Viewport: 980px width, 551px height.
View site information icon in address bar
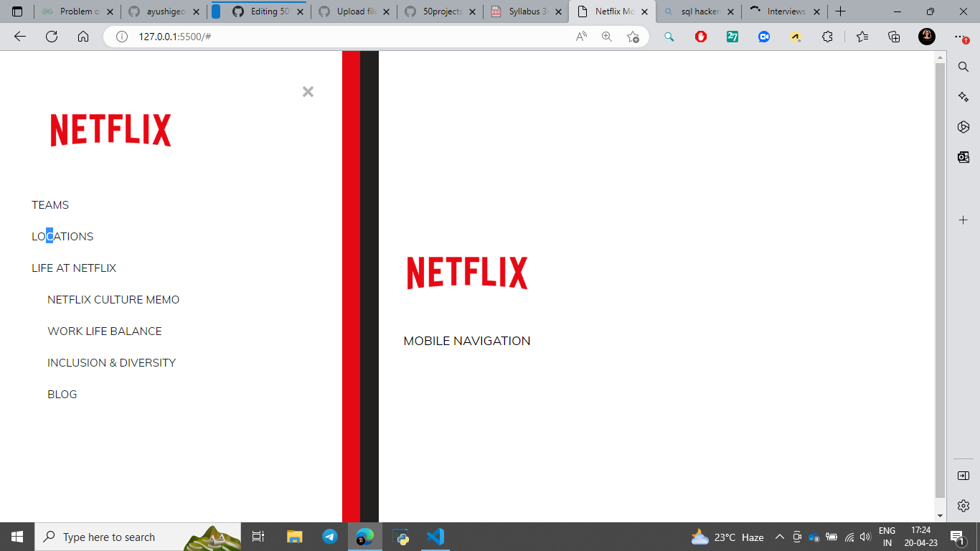(x=122, y=37)
